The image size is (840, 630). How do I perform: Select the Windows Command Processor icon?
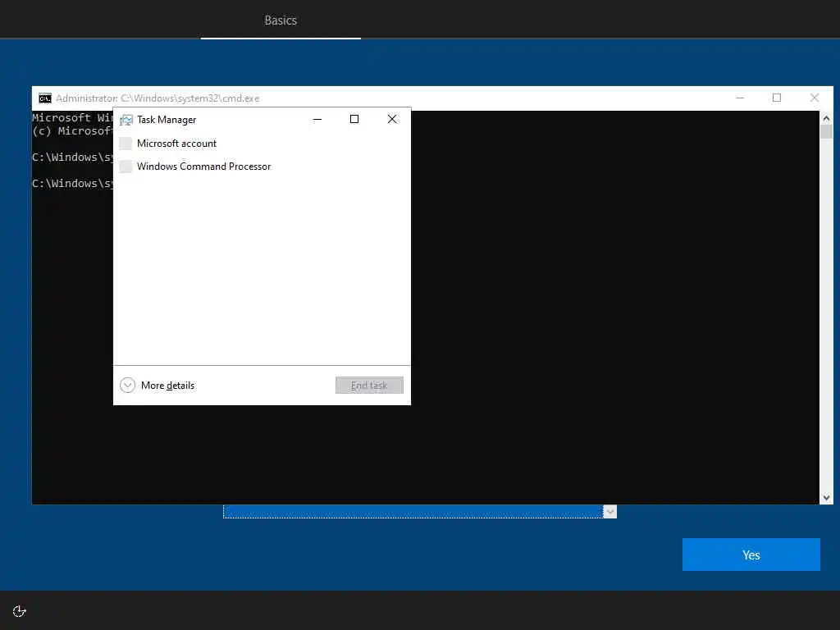(126, 166)
